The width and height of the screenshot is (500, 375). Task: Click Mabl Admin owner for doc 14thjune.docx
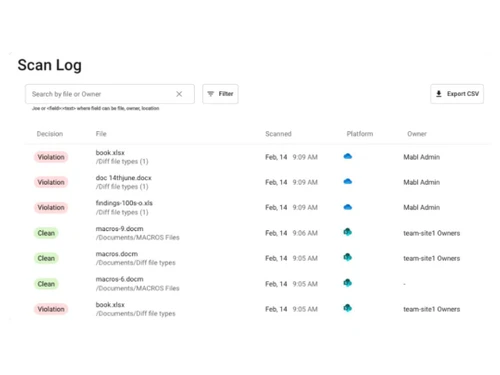(422, 182)
